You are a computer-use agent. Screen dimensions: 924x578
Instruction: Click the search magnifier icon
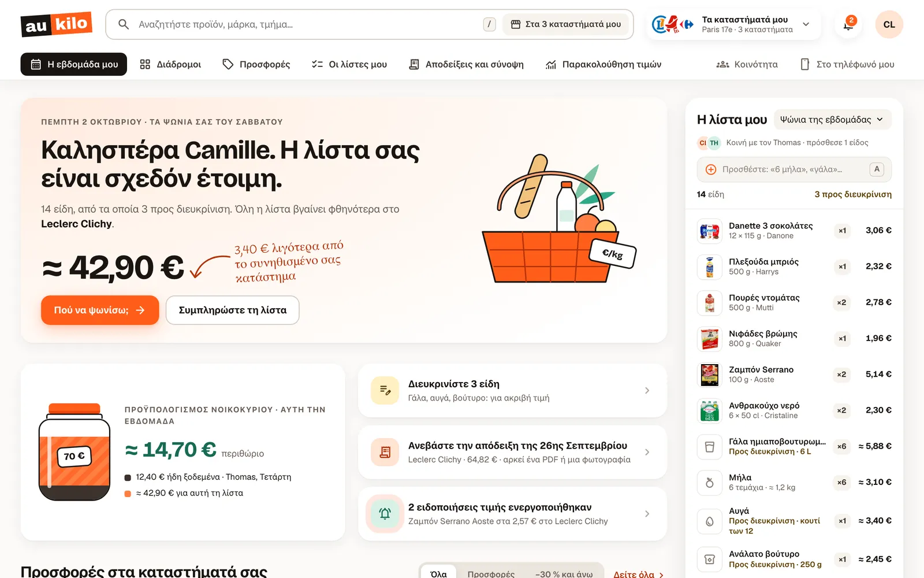click(x=123, y=24)
